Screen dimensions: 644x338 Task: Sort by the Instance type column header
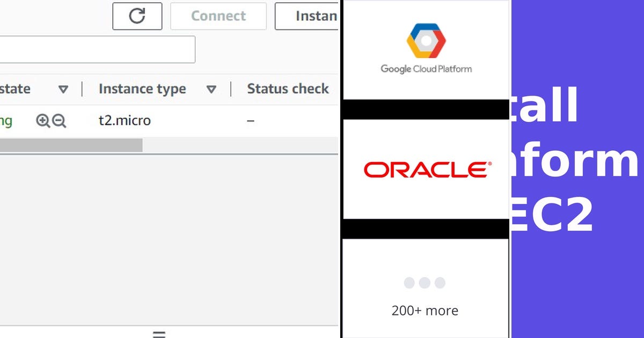142,89
